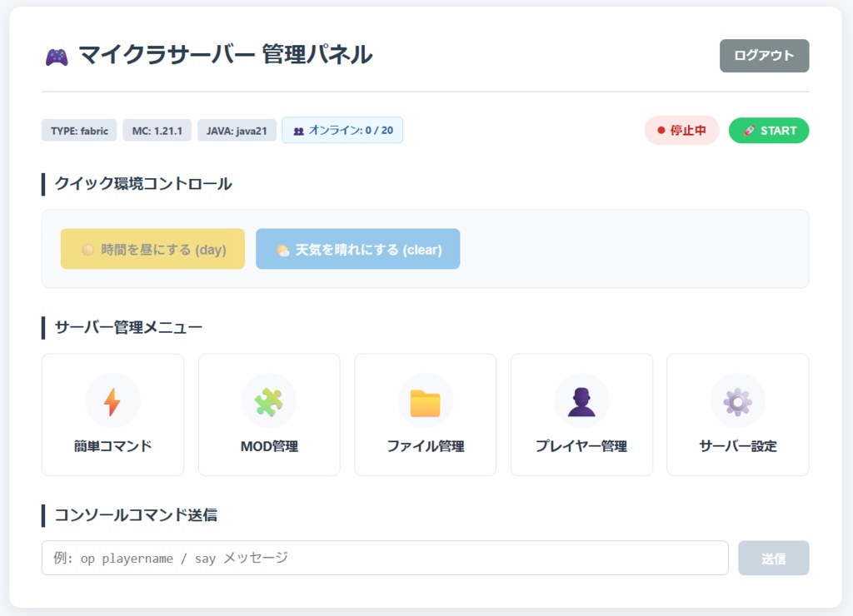Click the yellow folder ファイル管理 icon
Screen dimensions: 853x616
[x=425, y=403]
